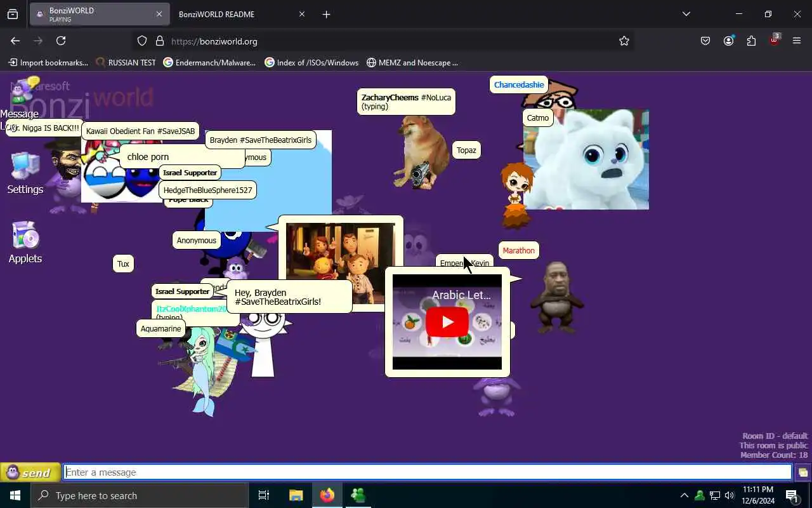Open the Settings computer icon
812x508 pixels.
coord(25,173)
